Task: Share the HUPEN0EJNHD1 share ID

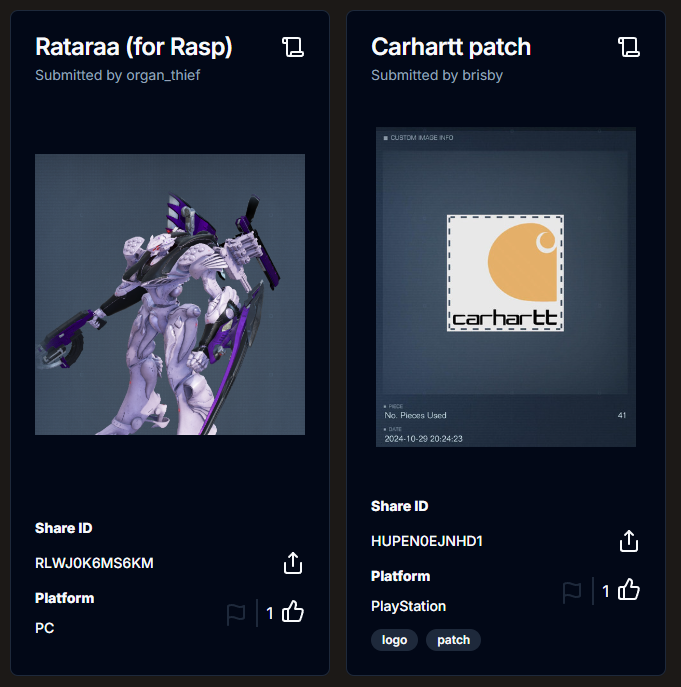Action: pos(629,541)
